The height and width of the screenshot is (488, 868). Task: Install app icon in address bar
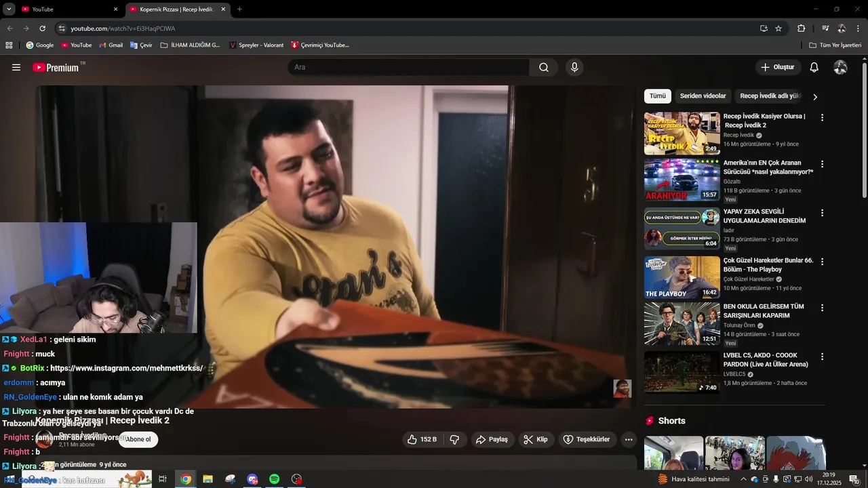(x=764, y=28)
